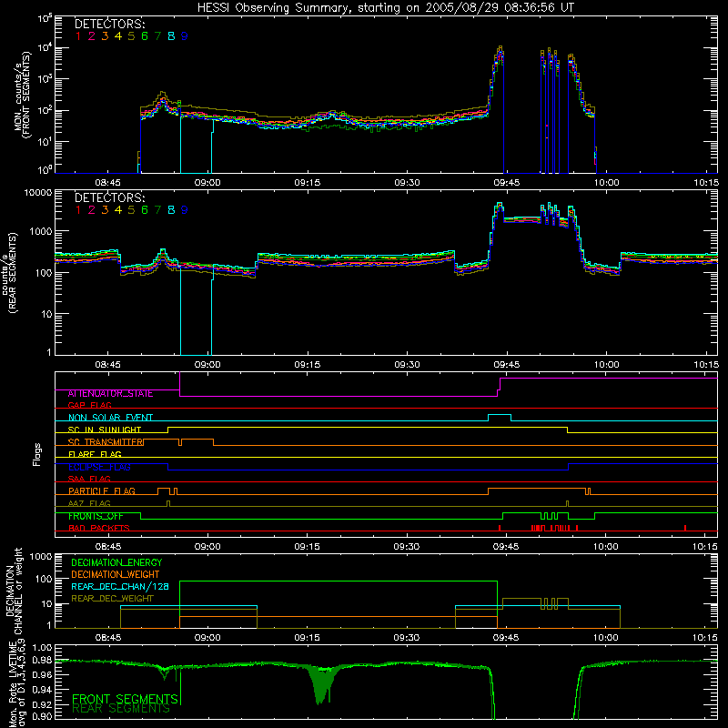Click the REAR_DEC_CHAN/128 legend entry
The height and width of the screenshot is (728, 728).
click(120, 586)
